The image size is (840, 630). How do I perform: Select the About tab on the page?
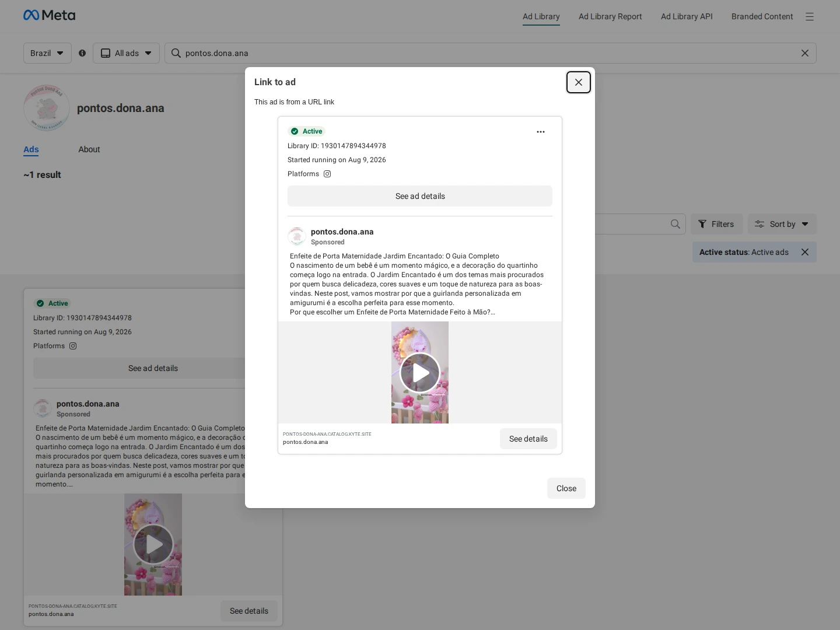coord(89,149)
